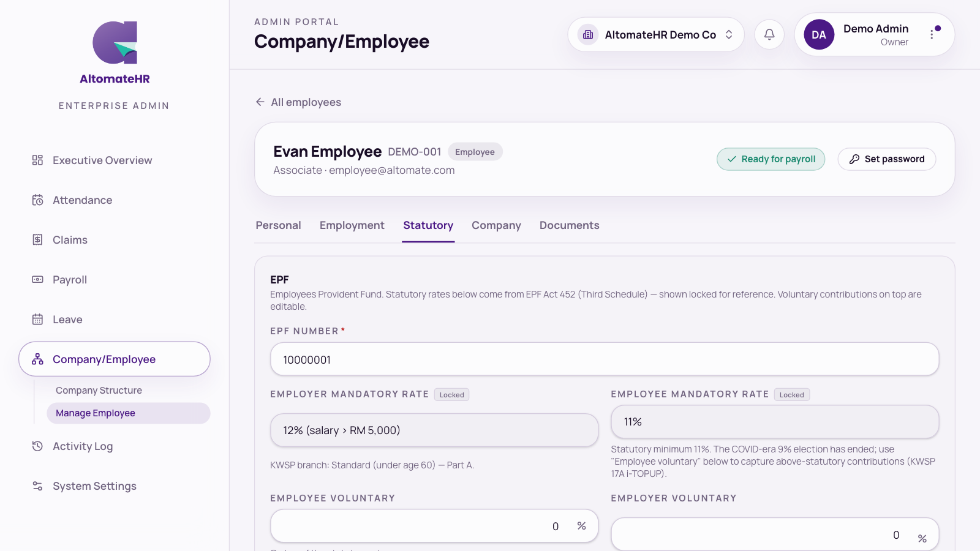Click the AltomateHR logo
Screen dimensions: 980x551
(x=115, y=53)
